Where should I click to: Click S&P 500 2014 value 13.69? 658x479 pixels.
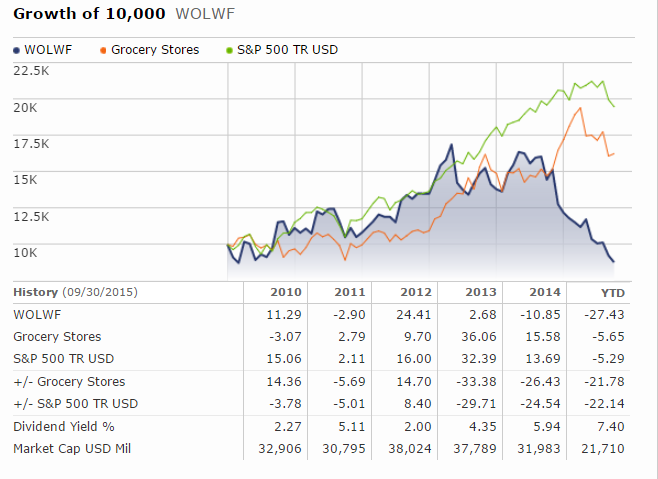(543, 359)
